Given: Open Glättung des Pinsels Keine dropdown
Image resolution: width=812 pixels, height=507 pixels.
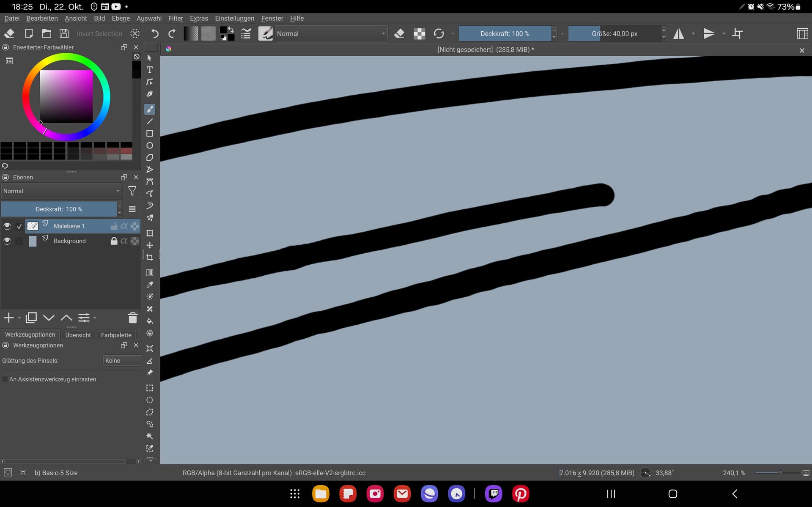Looking at the screenshot, I should point(122,361).
